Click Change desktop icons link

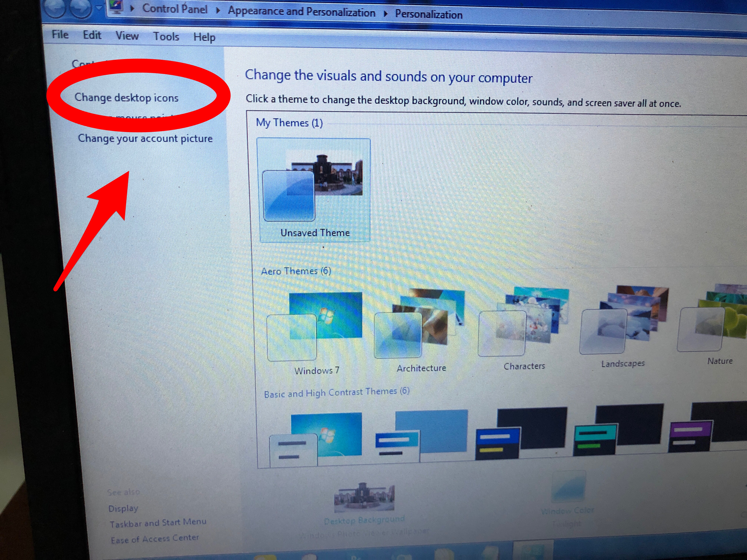point(126,98)
